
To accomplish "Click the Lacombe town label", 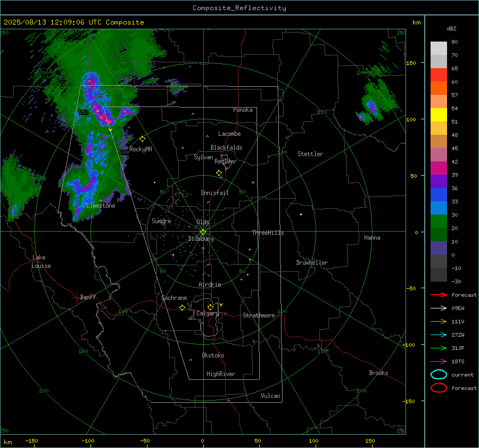I will click(x=229, y=134).
